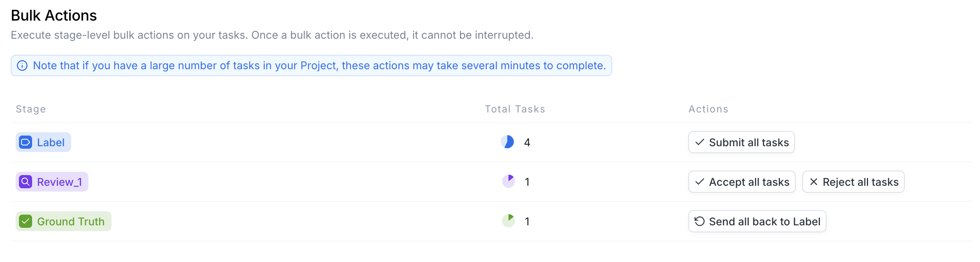980x262 pixels.
Task: Click the undo arrow icon in Send all back
Action: [699, 221]
